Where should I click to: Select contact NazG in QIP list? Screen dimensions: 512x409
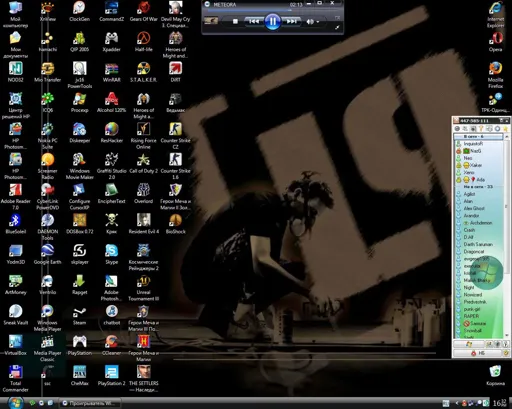tap(479, 151)
